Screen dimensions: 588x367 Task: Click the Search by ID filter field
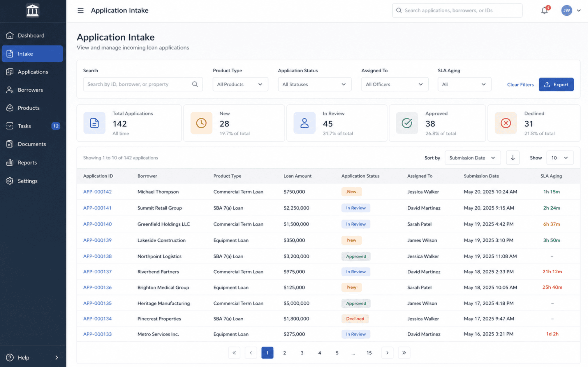[x=143, y=84]
